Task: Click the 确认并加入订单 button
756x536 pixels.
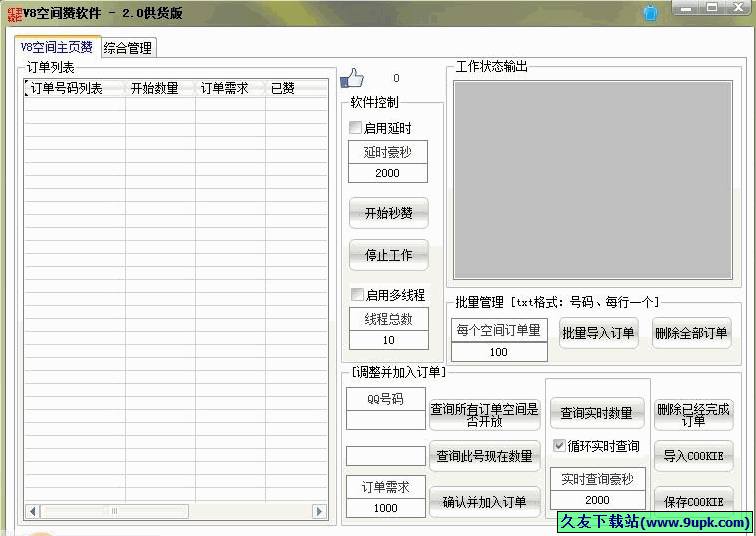Action: (484, 502)
